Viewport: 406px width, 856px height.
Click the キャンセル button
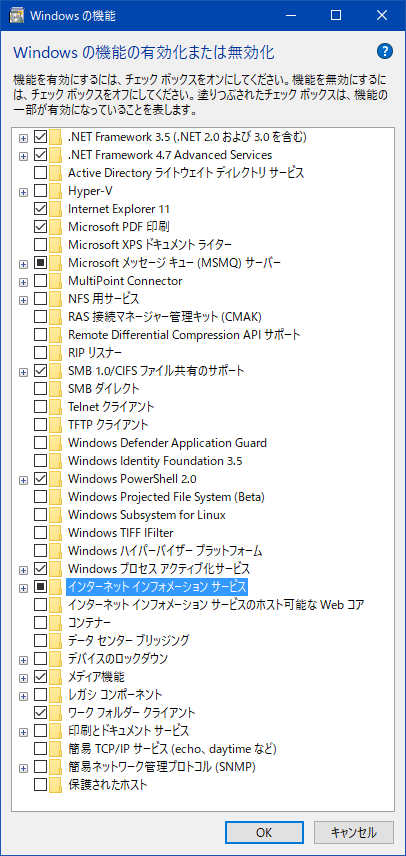pyautogui.click(x=354, y=833)
